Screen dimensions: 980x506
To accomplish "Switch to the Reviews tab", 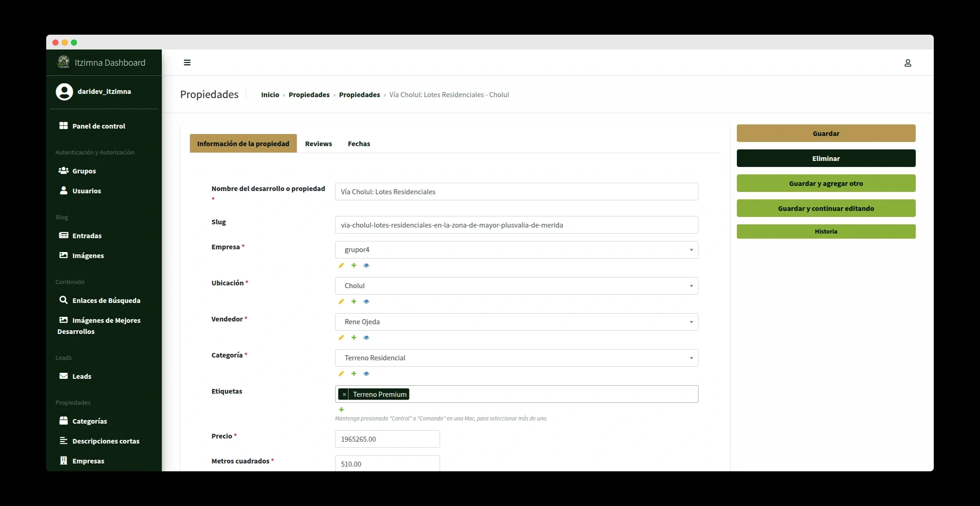I will pos(318,143).
